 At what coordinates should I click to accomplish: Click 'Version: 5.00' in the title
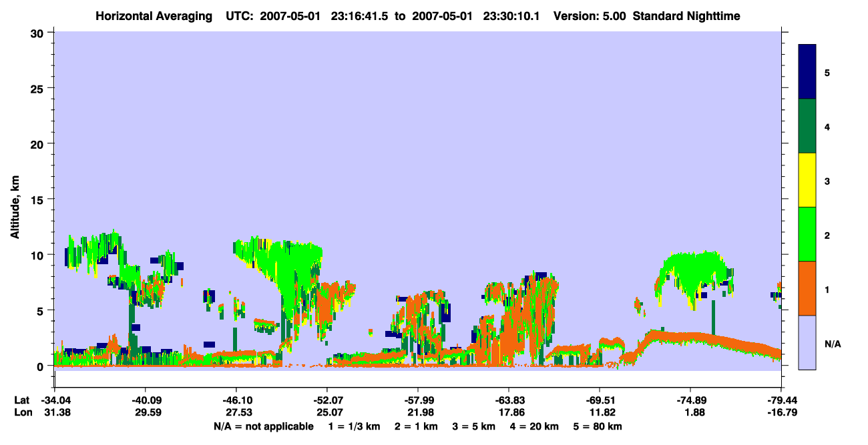tap(590, 15)
